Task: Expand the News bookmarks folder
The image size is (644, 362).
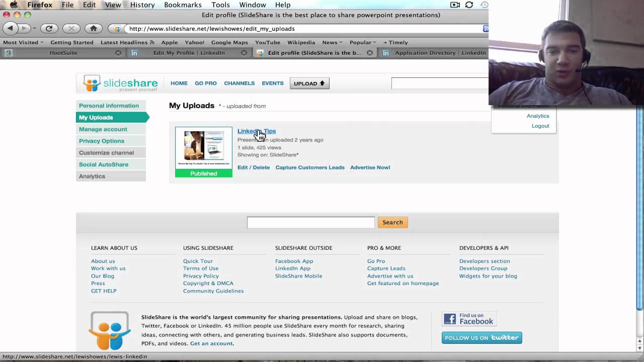Action: coord(332,42)
